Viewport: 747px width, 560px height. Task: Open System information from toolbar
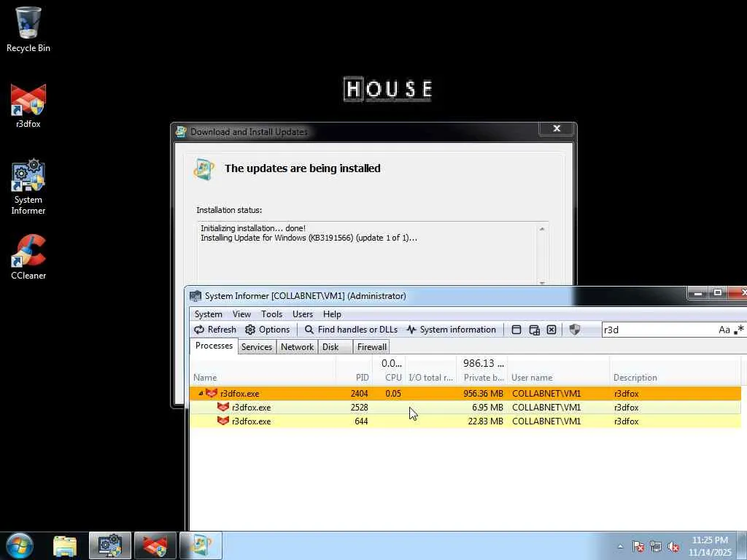(x=451, y=330)
